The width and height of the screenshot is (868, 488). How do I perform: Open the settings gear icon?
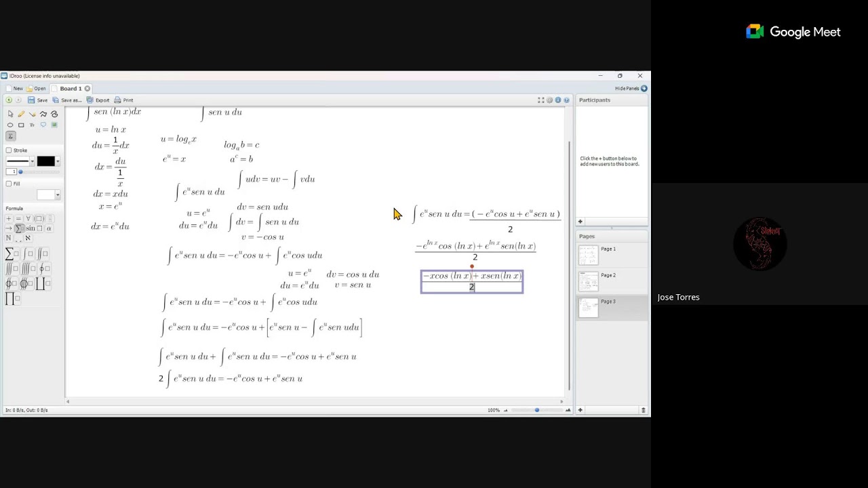(x=549, y=100)
